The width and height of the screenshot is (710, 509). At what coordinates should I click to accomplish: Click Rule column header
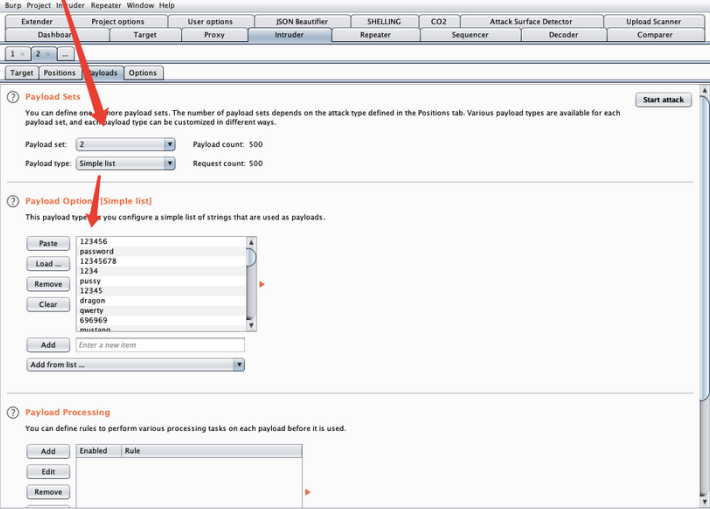(x=211, y=451)
